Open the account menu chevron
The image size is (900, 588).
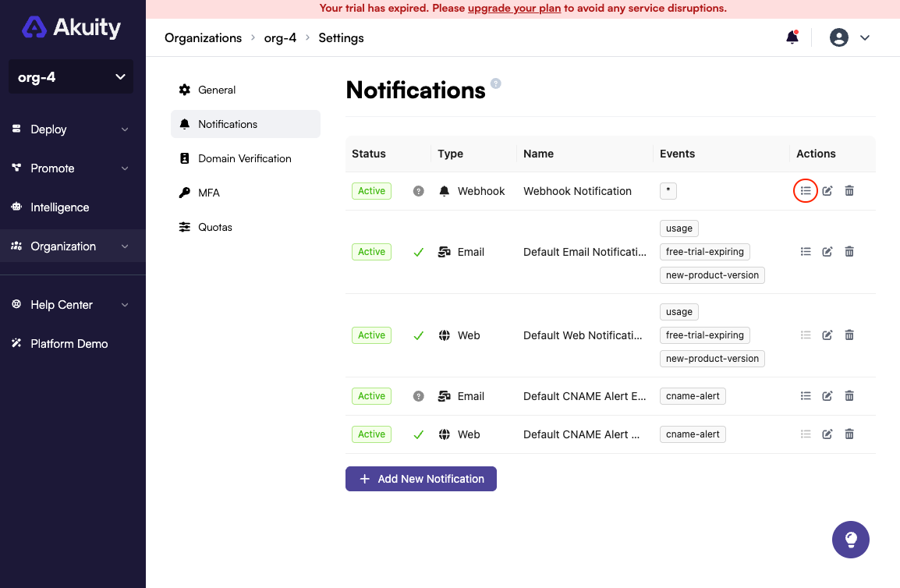point(864,37)
